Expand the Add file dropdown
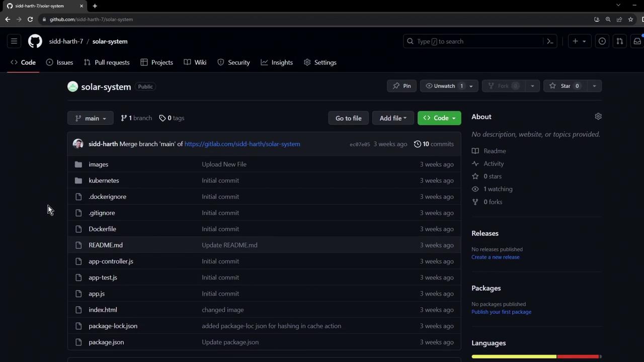This screenshot has width=644, height=362. coord(393,118)
